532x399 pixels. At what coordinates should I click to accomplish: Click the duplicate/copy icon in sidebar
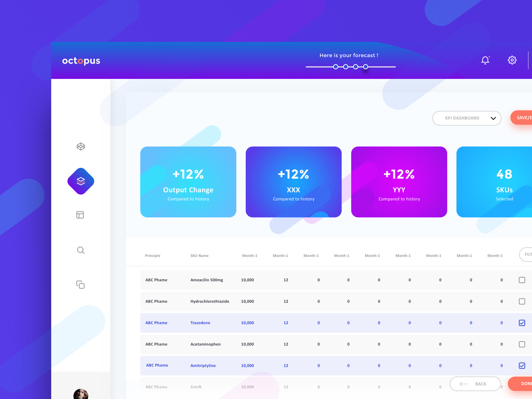coord(80,285)
